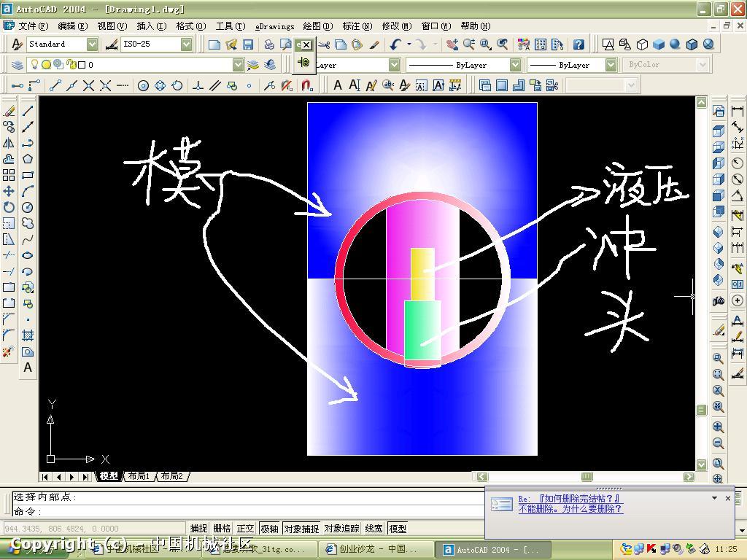Toggle layer 0 lightbulb on/off
Viewport: 747px width, 560px height.
34,64
